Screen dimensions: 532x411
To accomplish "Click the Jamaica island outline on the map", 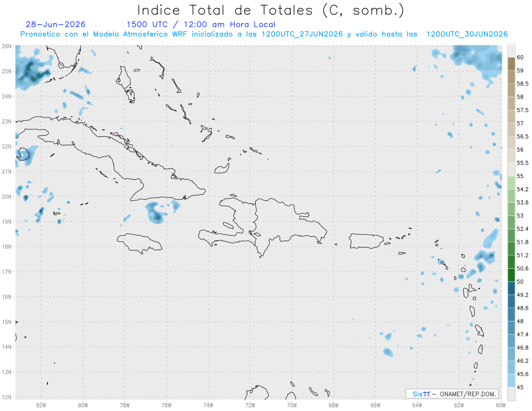I will pos(139,243).
